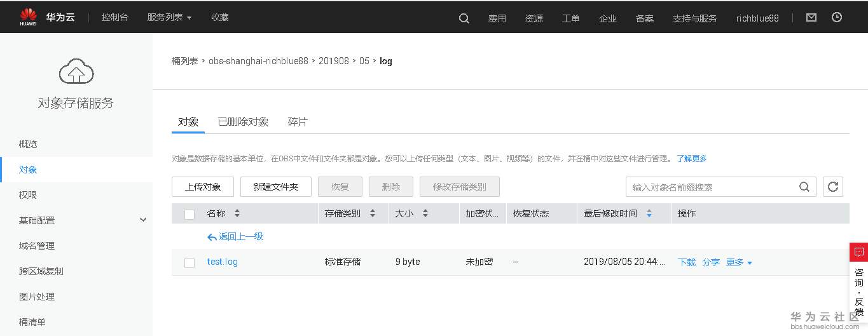The width and height of the screenshot is (868, 336).
Task: Go to 桶列表 in the breadcrumb
Action: pyautogui.click(x=184, y=61)
